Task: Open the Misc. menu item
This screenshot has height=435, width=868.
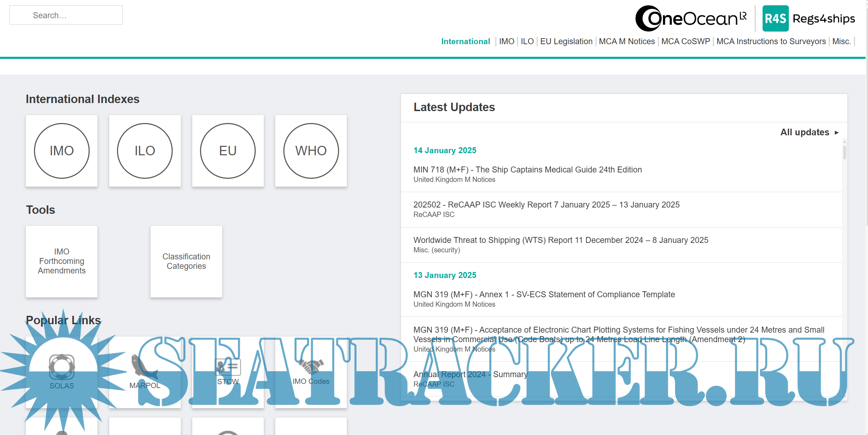Action: tap(841, 41)
